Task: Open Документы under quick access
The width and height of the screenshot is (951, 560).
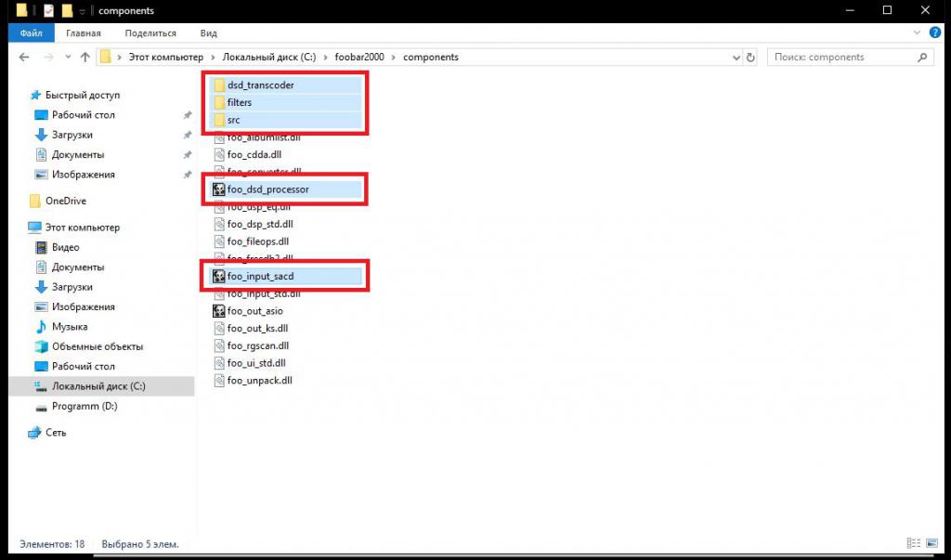Action: click(x=78, y=155)
